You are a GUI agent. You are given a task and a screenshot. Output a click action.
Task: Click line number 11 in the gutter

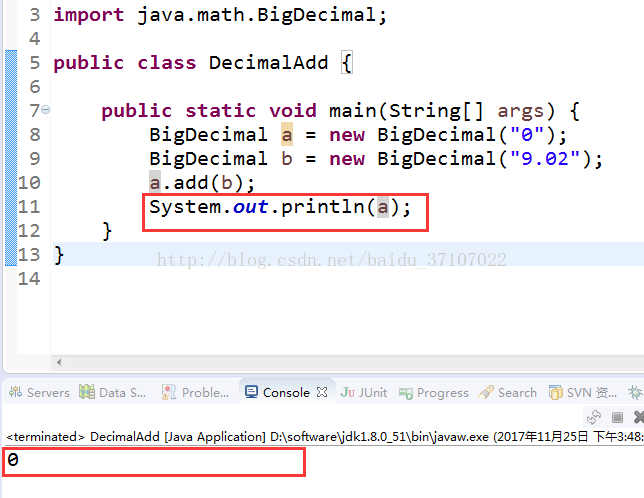point(29,207)
